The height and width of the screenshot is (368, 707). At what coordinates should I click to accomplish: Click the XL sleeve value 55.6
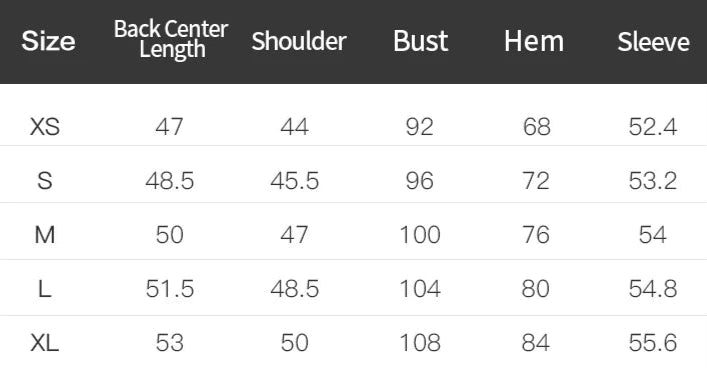tap(653, 343)
